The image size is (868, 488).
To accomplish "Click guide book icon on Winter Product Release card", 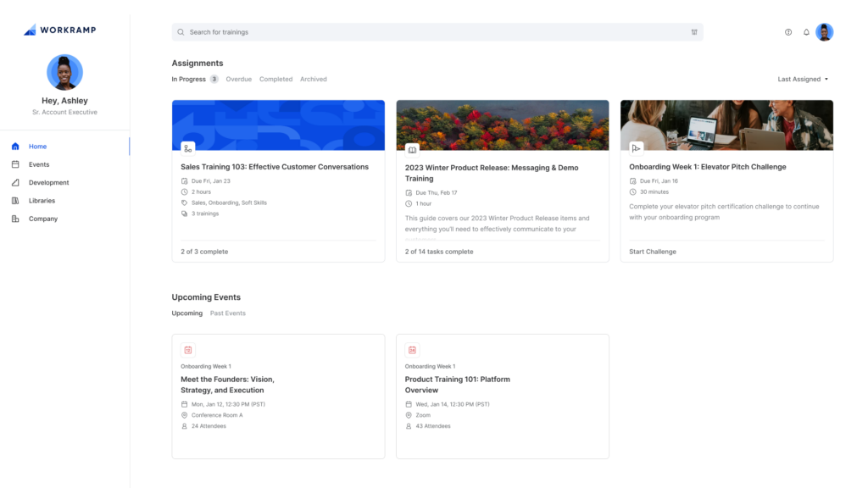I will (413, 149).
